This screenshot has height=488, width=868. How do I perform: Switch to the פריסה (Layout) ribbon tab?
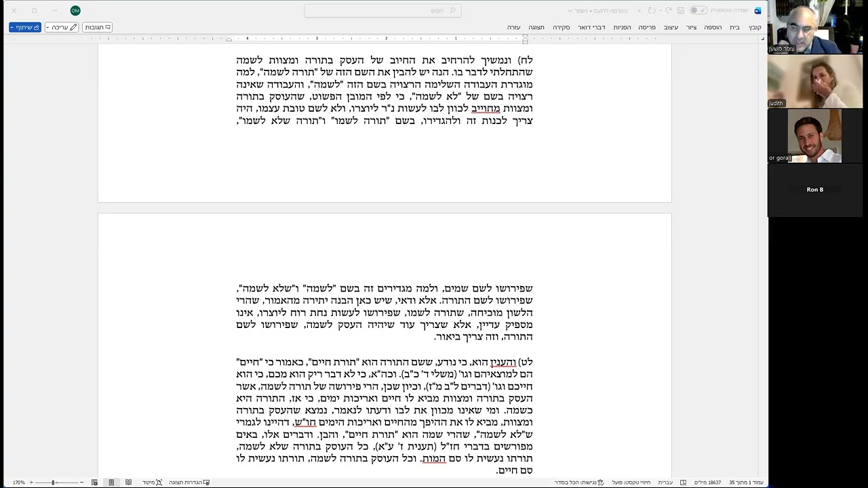pos(647,27)
